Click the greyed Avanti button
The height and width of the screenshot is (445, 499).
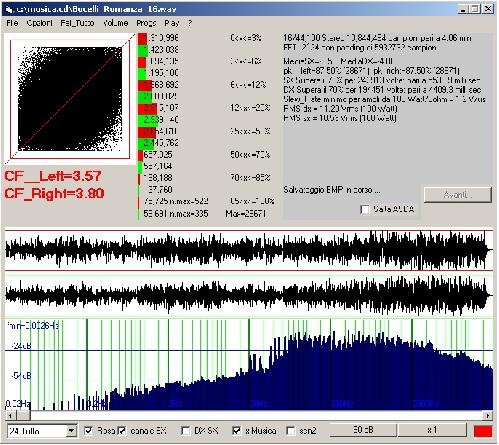(x=458, y=195)
